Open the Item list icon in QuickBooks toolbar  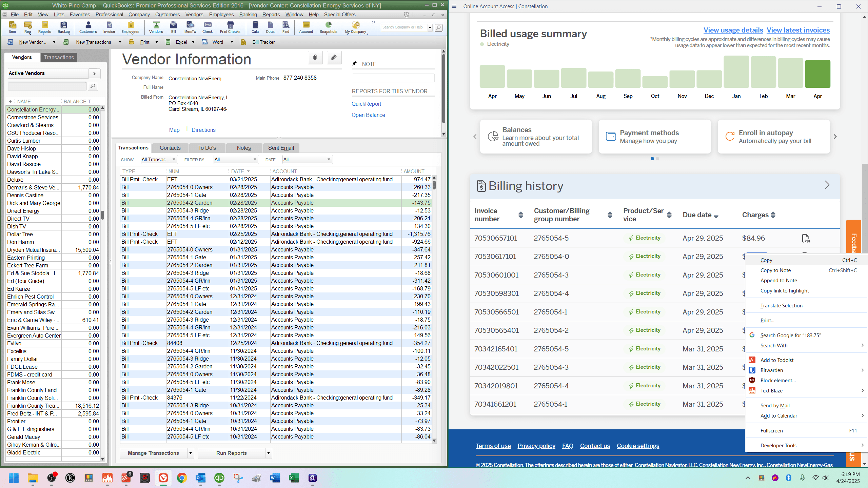12,27
